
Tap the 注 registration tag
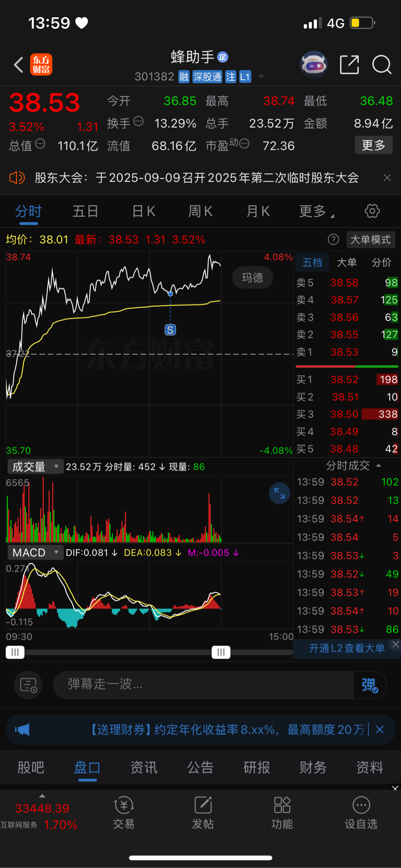coord(231,77)
